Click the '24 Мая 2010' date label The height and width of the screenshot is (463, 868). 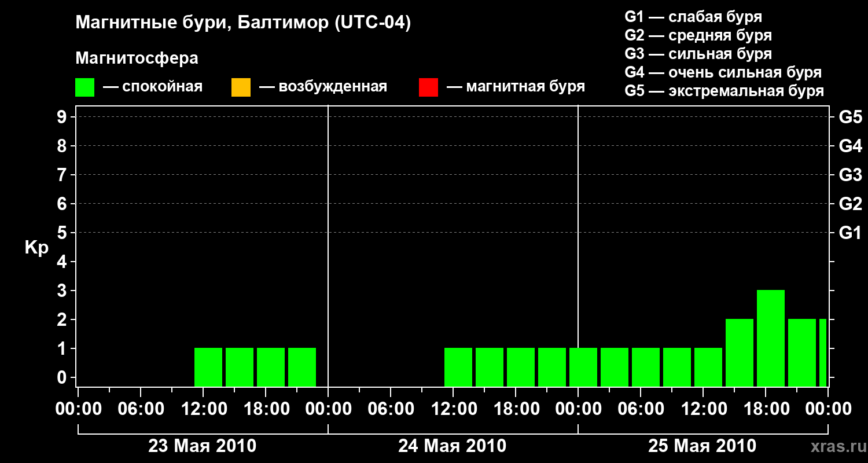453,446
